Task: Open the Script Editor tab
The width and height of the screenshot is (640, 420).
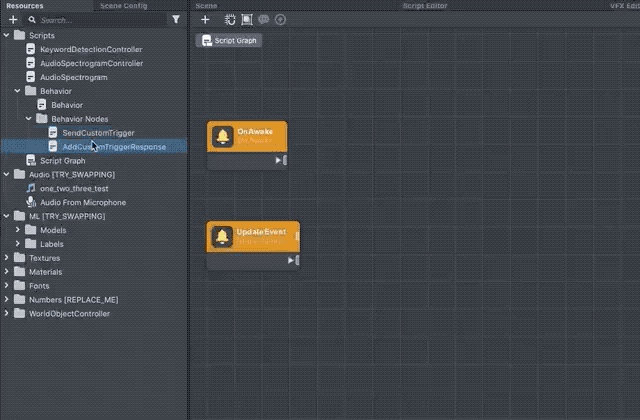Action: click(424, 5)
